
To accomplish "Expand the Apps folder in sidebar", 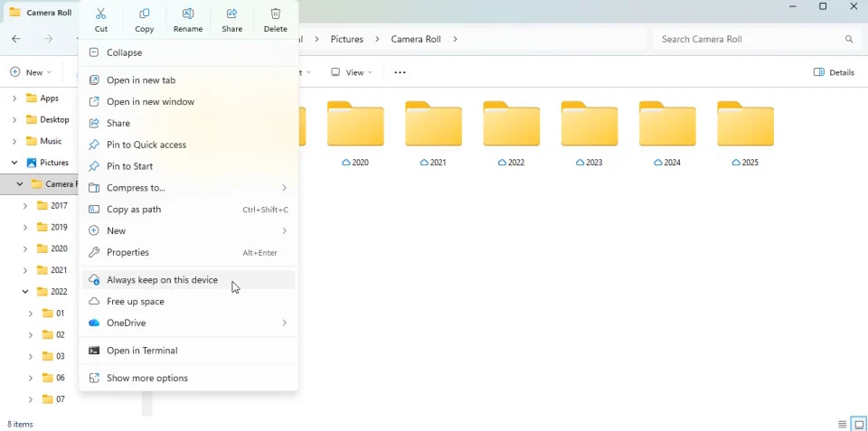I will 14,98.
